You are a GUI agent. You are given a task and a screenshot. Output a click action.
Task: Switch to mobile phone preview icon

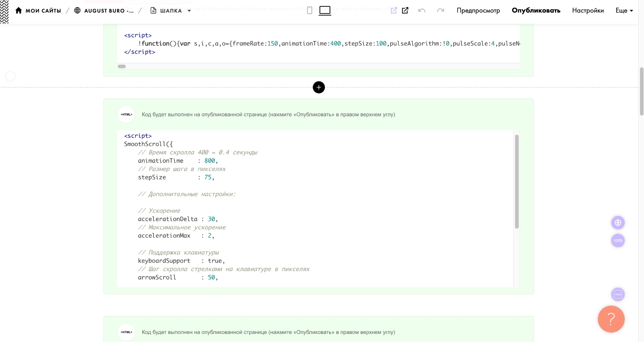click(x=309, y=11)
